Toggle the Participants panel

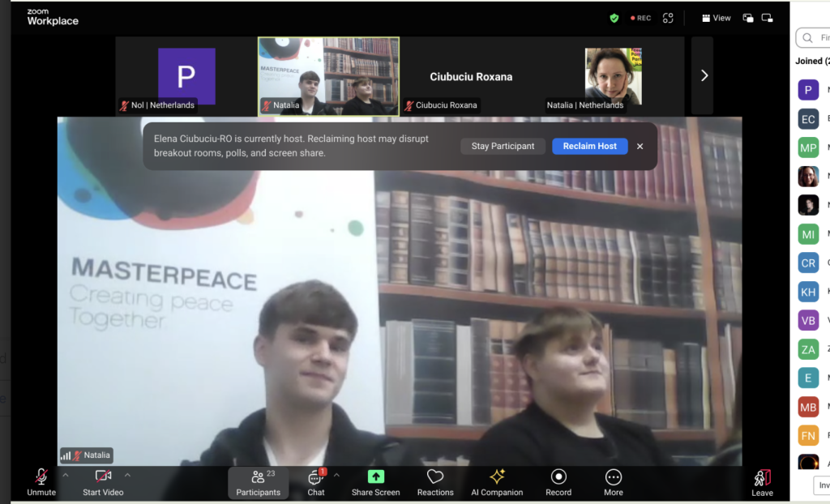coord(258,478)
